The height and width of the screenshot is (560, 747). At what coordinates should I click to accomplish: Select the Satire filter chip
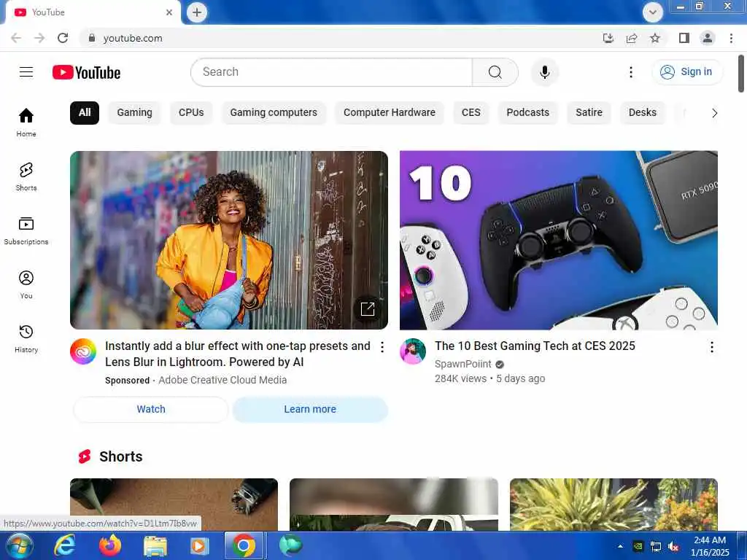point(589,113)
